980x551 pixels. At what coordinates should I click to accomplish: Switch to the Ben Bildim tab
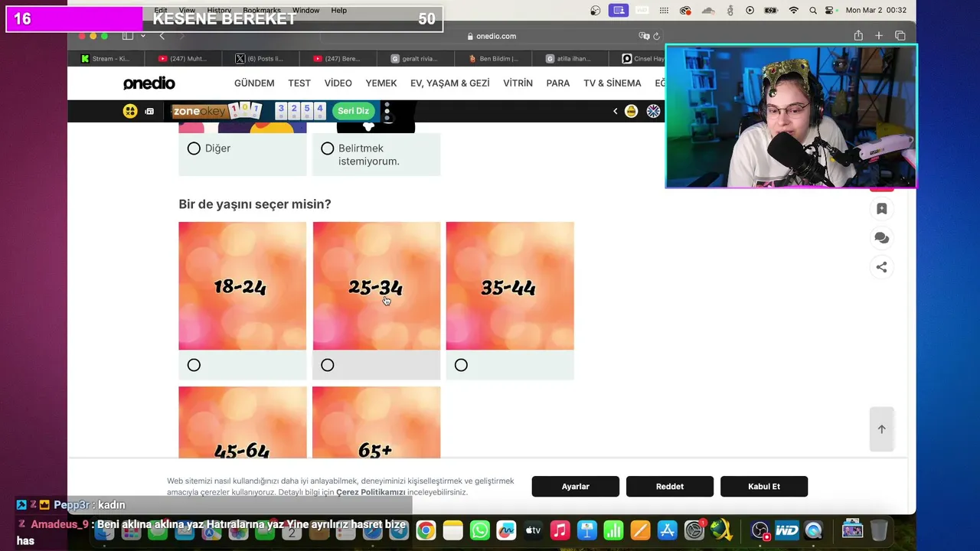(x=493, y=58)
